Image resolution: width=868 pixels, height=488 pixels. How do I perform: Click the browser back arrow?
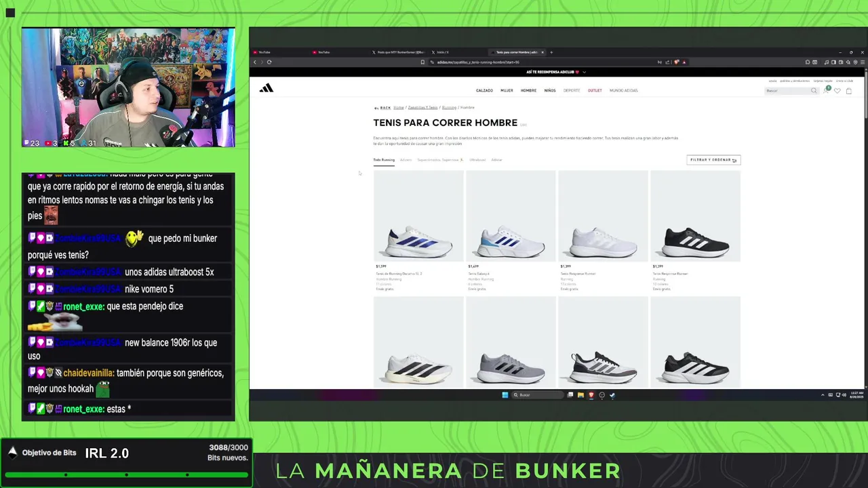coord(255,62)
